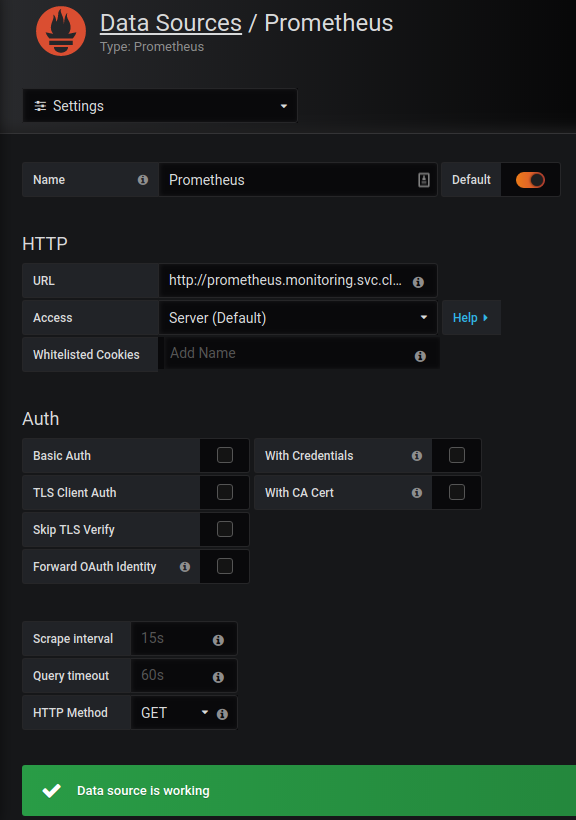Click the info icon beside Name label
This screenshot has height=820, width=576.
[143, 180]
